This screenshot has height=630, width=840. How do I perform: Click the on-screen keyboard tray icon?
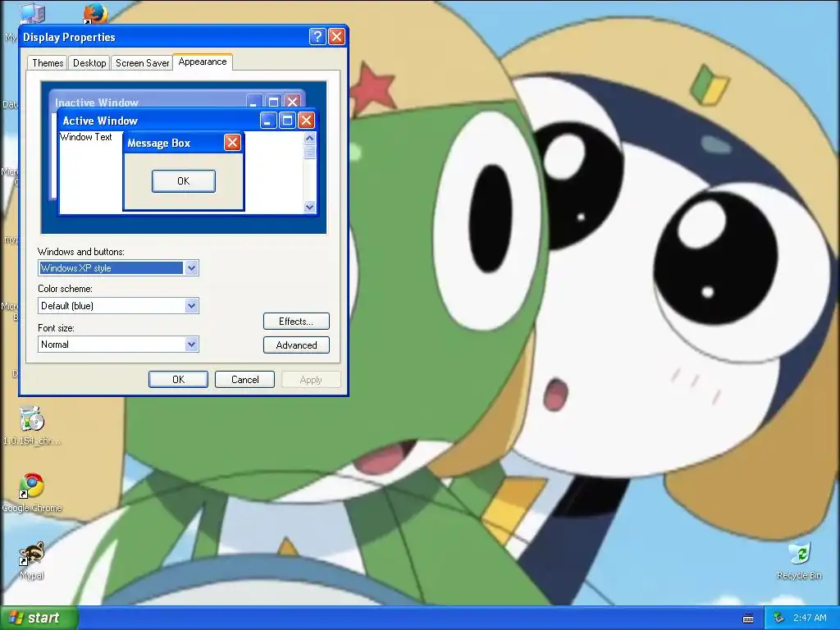(x=748, y=619)
